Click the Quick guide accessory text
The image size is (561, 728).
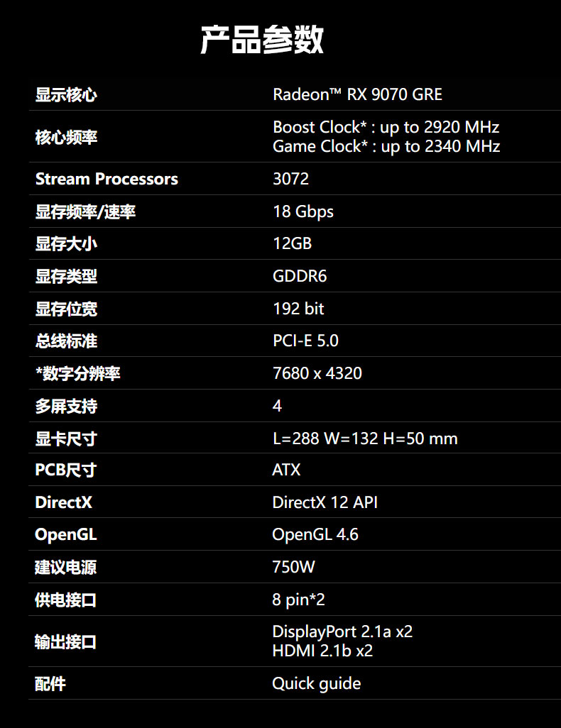(x=316, y=683)
